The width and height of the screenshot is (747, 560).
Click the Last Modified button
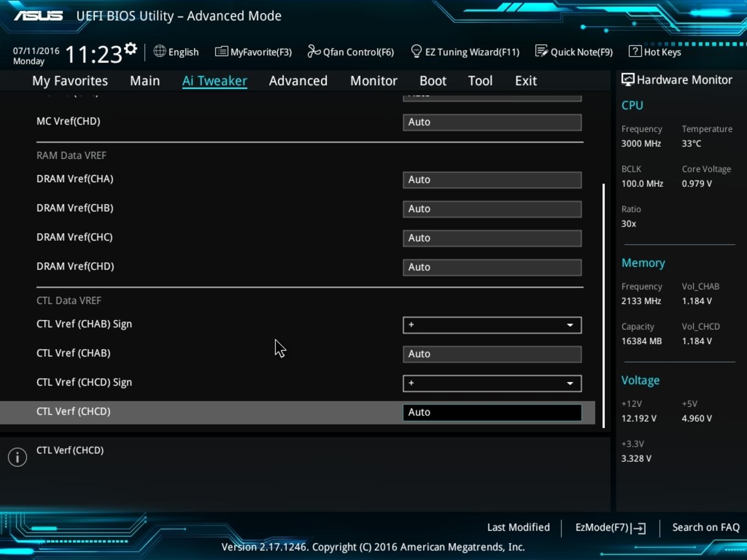click(x=519, y=527)
